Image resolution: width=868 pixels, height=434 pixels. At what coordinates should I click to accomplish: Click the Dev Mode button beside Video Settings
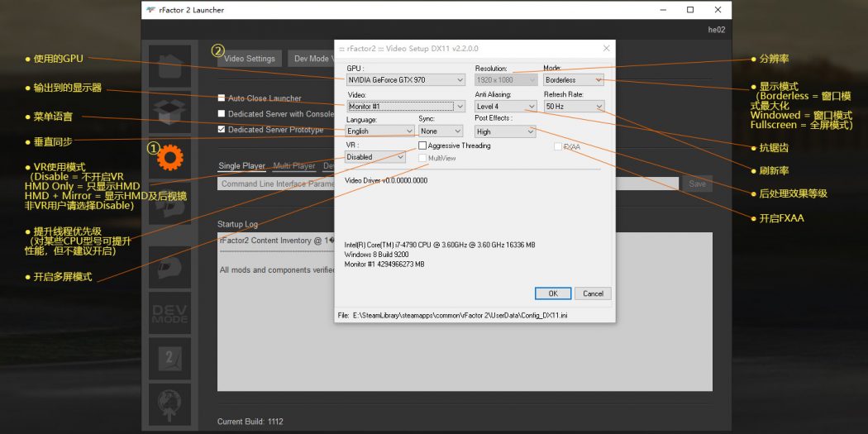[x=311, y=58]
